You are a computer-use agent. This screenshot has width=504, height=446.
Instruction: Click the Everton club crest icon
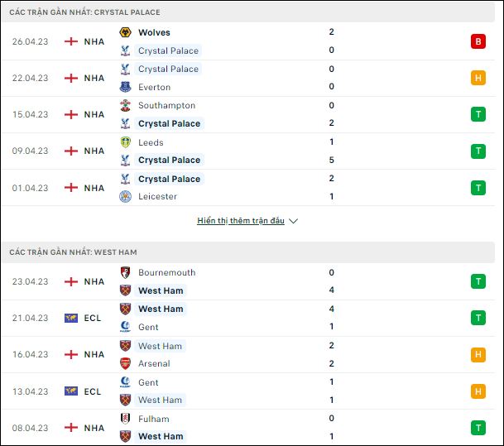tap(125, 87)
